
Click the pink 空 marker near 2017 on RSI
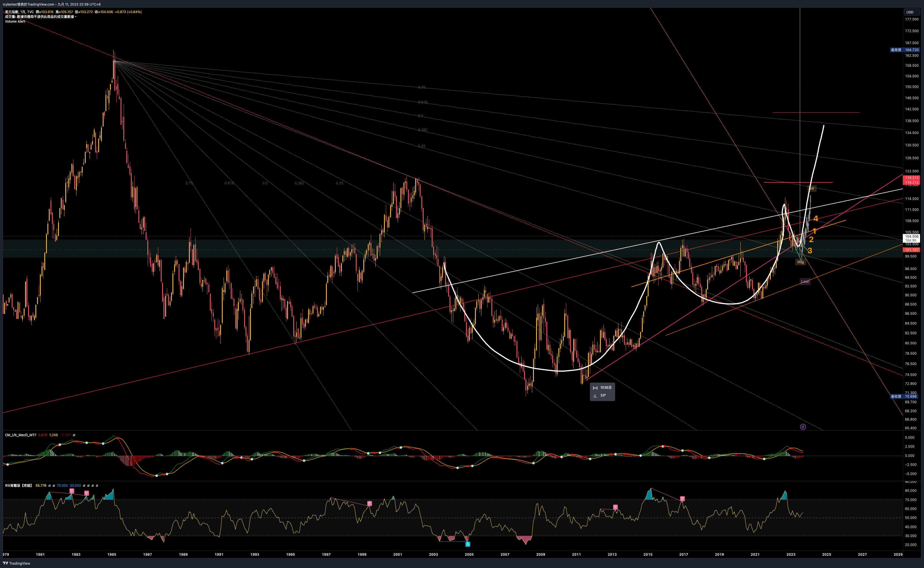point(682,499)
